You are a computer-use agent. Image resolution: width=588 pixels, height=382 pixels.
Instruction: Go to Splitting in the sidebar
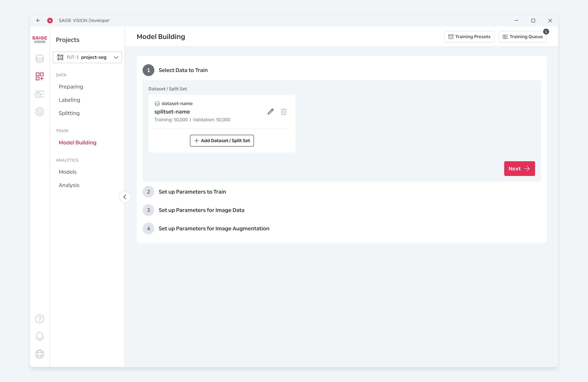coord(69,113)
